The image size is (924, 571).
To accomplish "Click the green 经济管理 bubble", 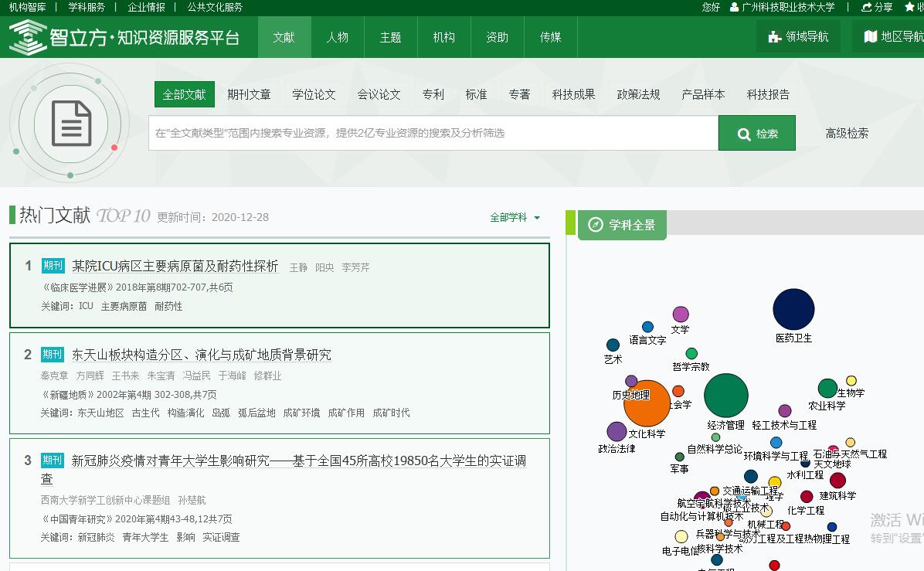I will (726, 395).
